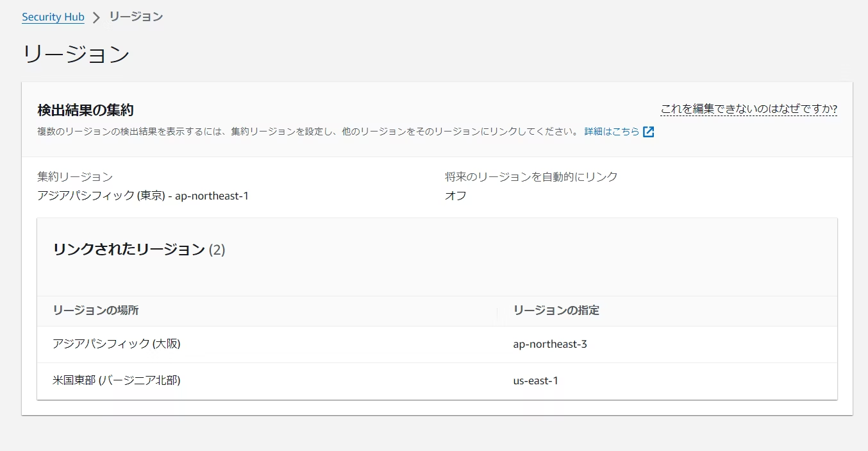This screenshot has width=868, height=451.
Task: Click the external link icon beside 詳細はこちら
Action: pos(648,132)
